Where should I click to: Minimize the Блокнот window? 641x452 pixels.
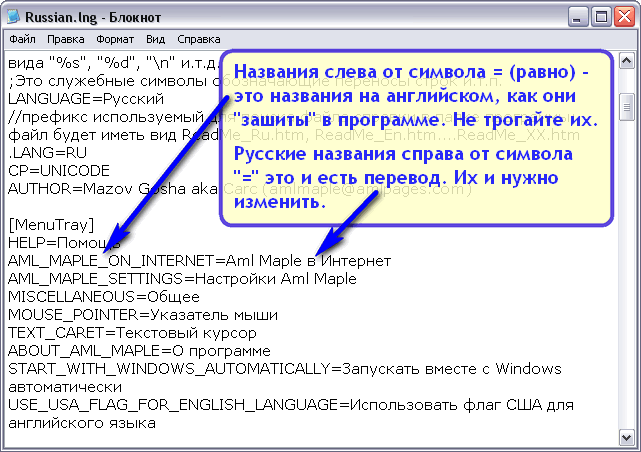pos(578,17)
